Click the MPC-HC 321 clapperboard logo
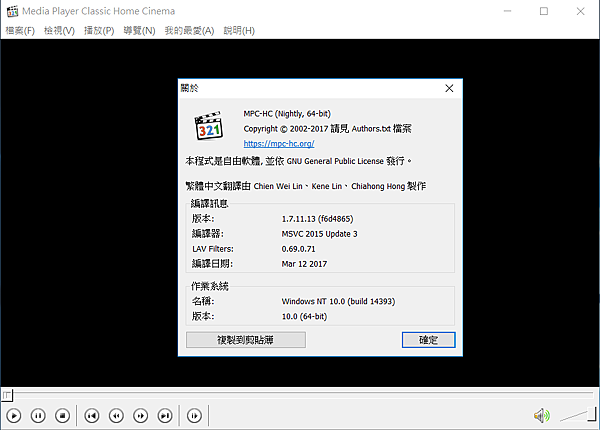The width and height of the screenshot is (600, 430). (209, 126)
